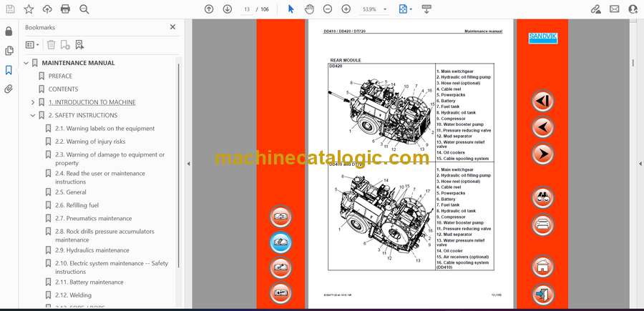Expand right tools pane arrow handle

point(640,164)
